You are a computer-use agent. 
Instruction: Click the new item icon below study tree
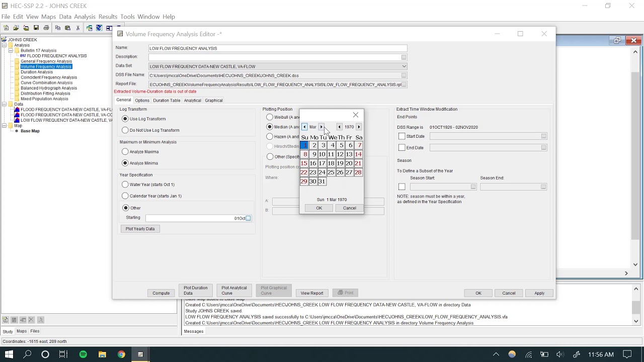[x=6, y=320]
